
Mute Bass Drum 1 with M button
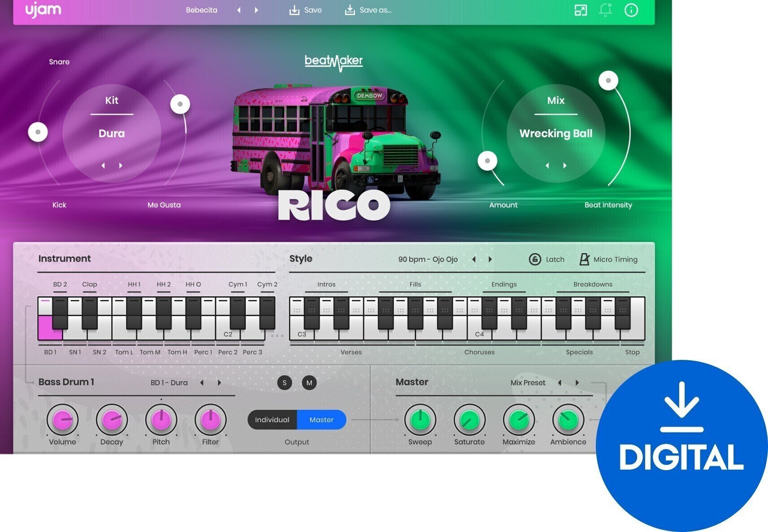(x=309, y=382)
